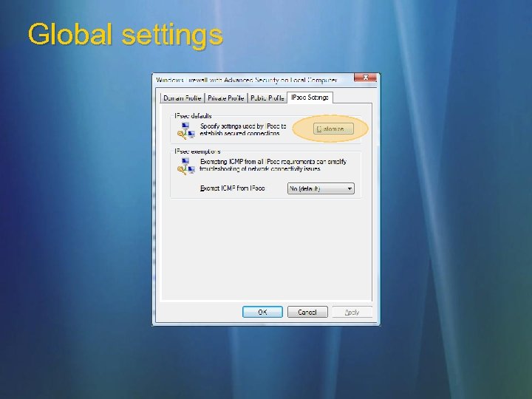Screen dimensions: 532x399
Task: Click the 'Exempt ICMP from IPsec' label
Action: tap(233, 188)
